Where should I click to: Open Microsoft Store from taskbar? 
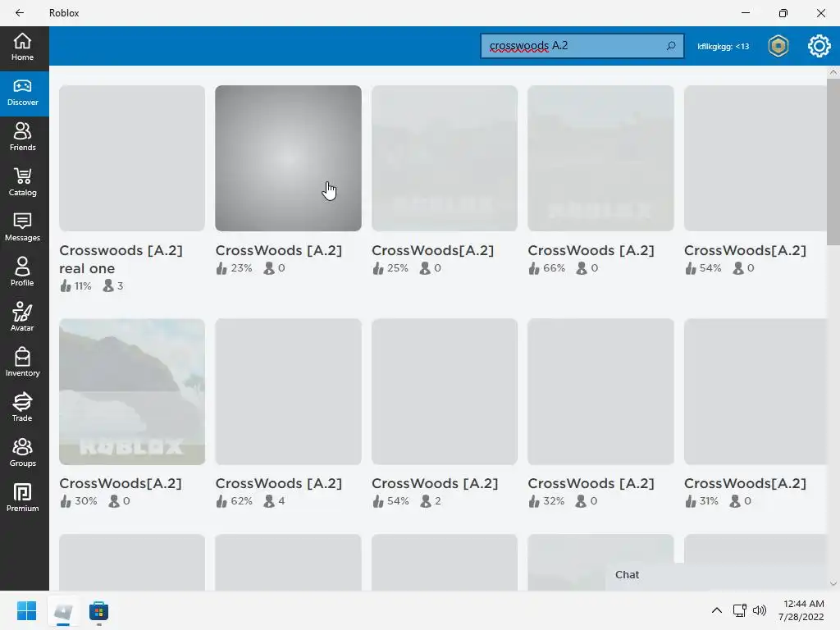[98, 610]
